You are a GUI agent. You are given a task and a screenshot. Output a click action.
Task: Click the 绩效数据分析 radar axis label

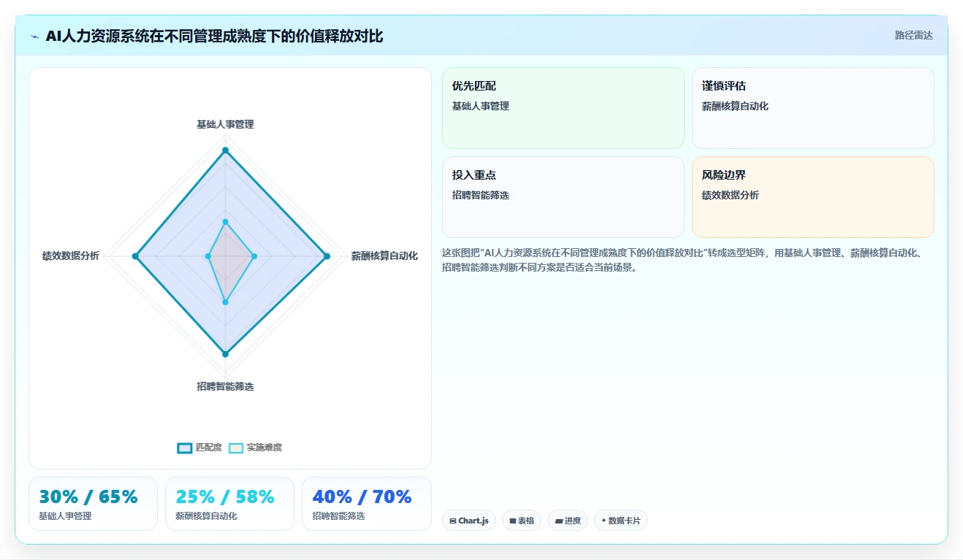tap(71, 256)
